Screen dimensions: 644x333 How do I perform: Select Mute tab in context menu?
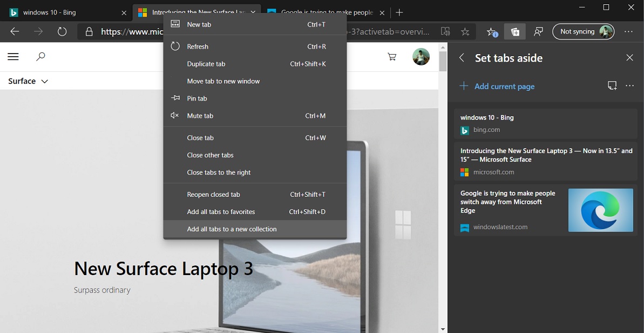pos(200,116)
